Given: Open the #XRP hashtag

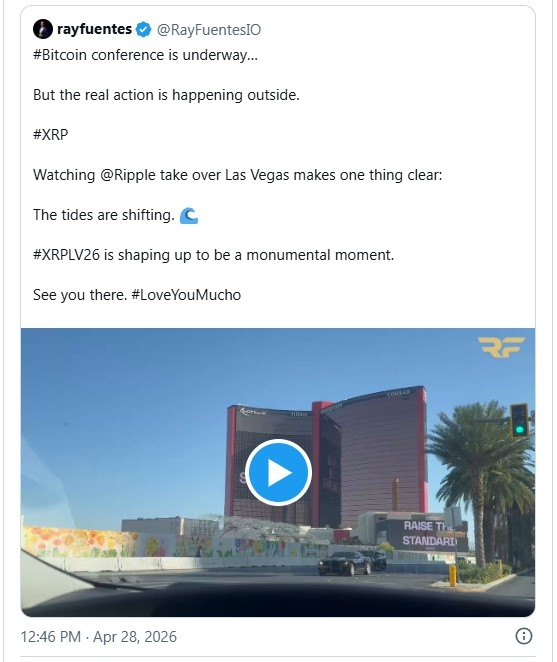Looking at the screenshot, I should 51,135.
